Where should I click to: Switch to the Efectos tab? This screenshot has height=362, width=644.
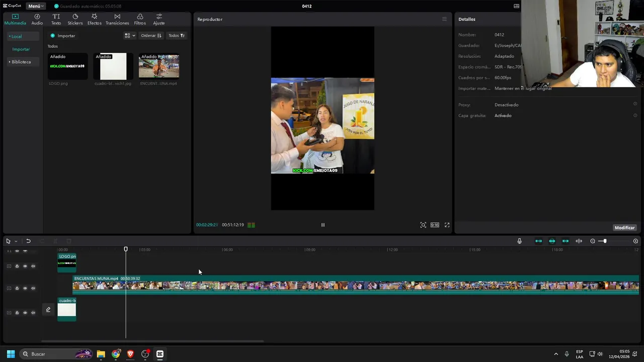pyautogui.click(x=94, y=19)
